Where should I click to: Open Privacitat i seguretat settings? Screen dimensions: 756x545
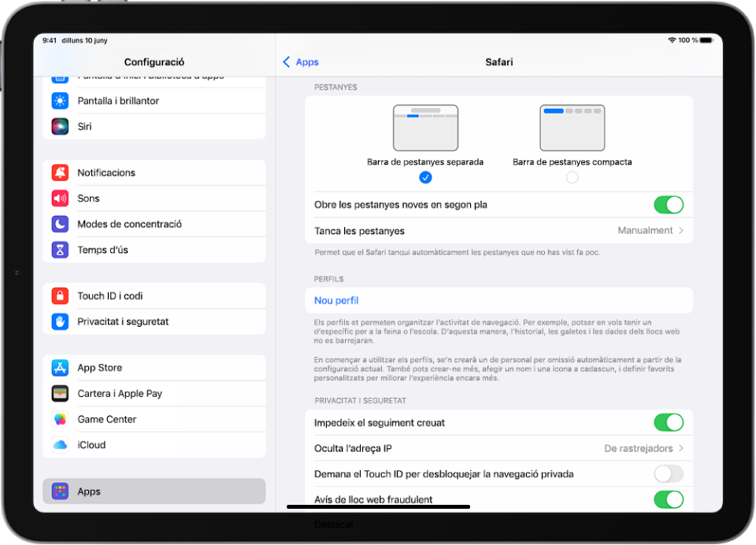tap(154, 321)
